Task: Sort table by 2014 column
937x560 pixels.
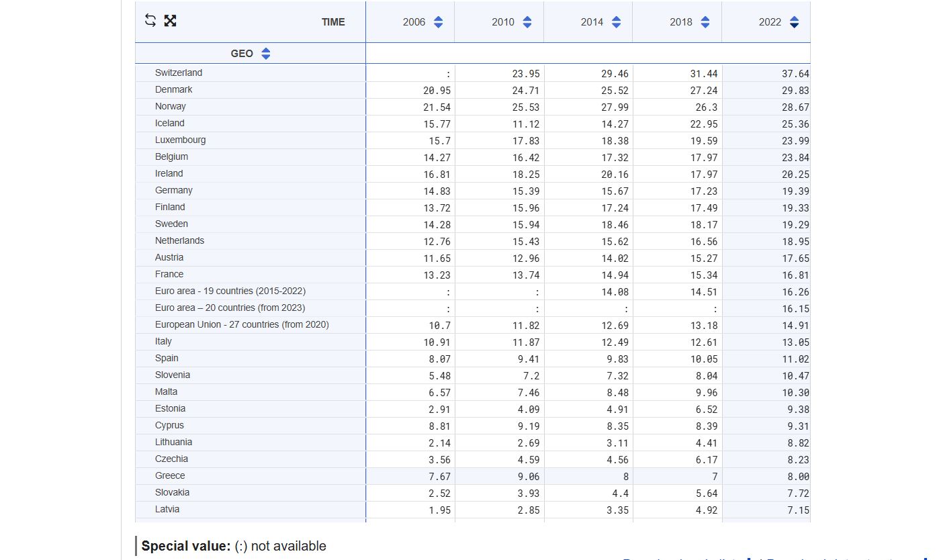Action: click(x=616, y=22)
